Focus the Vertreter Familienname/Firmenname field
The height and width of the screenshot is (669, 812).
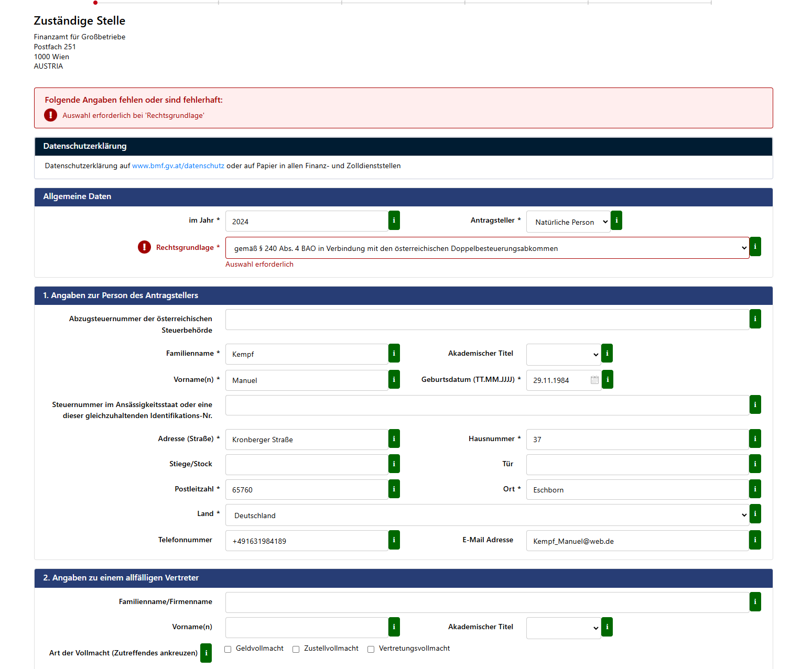(487, 602)
